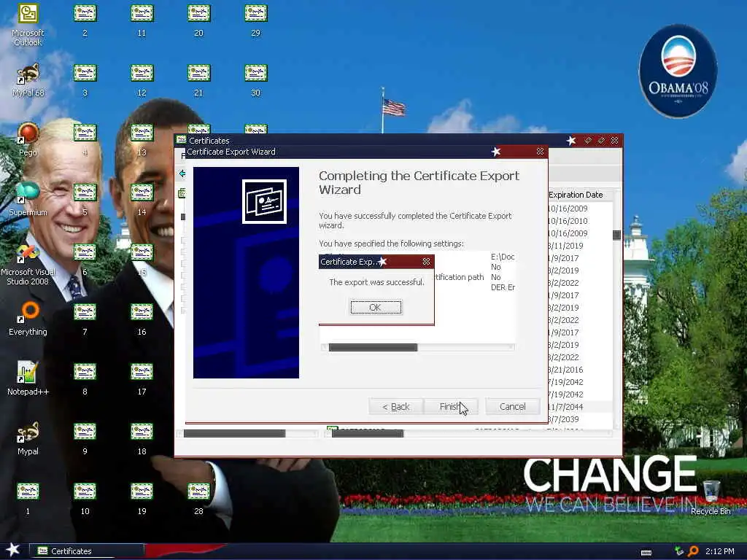Image resolution: width=747 pixels, height=560 pixels.
Task: Click the Expiration Date column header
Action: (x=579, y=195)
